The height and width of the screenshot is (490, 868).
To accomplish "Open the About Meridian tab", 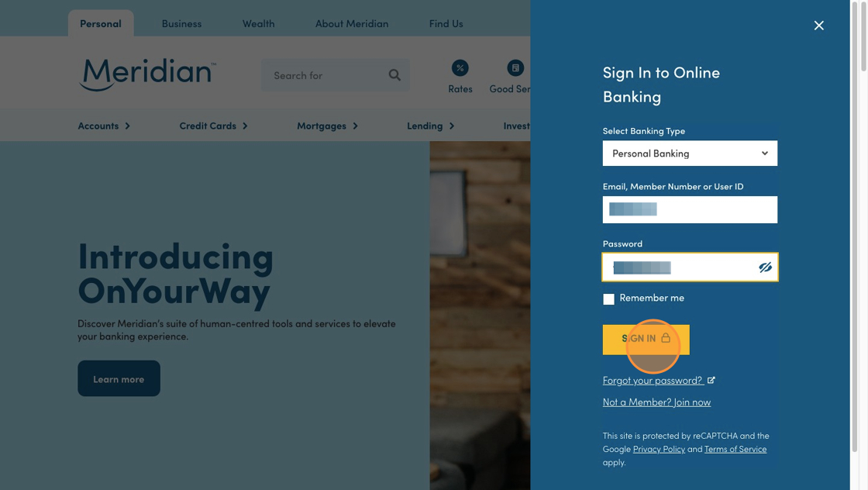I will [x=352, y=24].
